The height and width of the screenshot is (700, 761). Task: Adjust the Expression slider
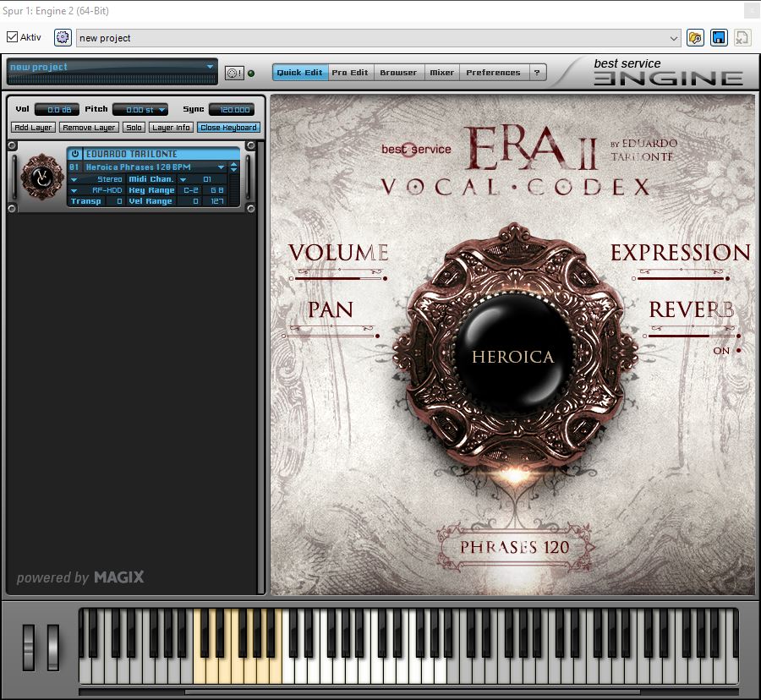pos(681,278)
